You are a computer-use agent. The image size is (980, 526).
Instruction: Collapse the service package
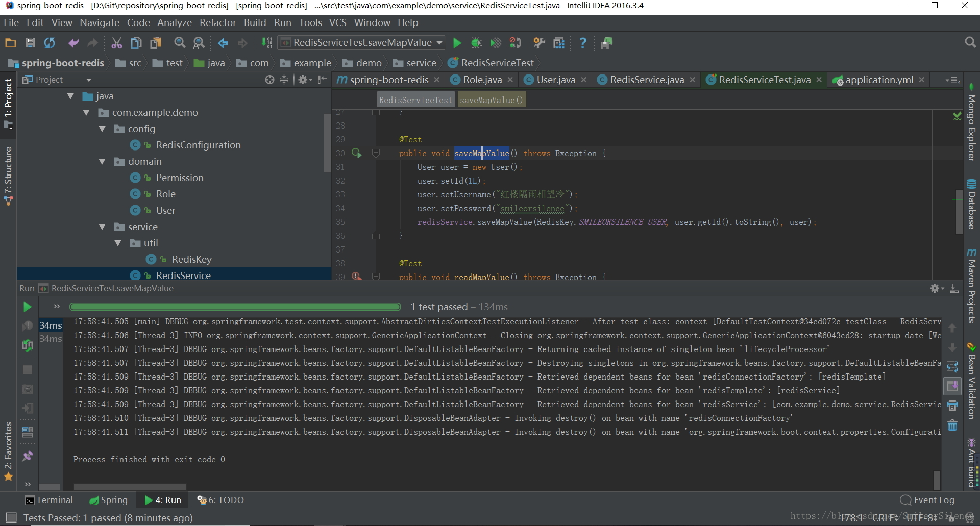coord(102,227)
